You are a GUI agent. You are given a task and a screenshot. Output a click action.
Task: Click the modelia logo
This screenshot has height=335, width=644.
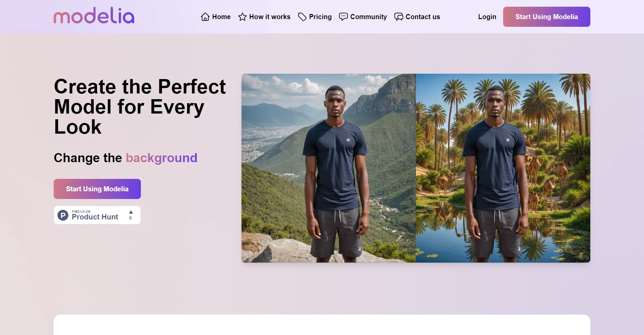coord(94,16)
